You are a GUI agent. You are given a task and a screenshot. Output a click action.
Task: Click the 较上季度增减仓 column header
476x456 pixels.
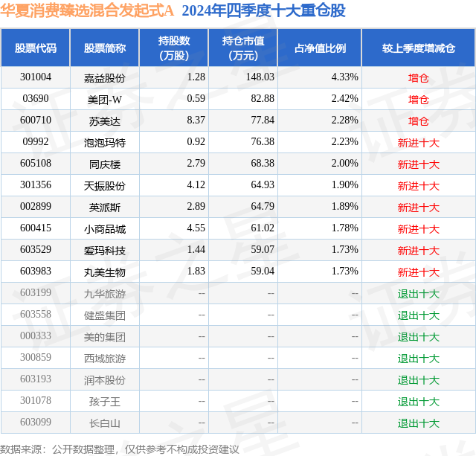click(419, 48)
